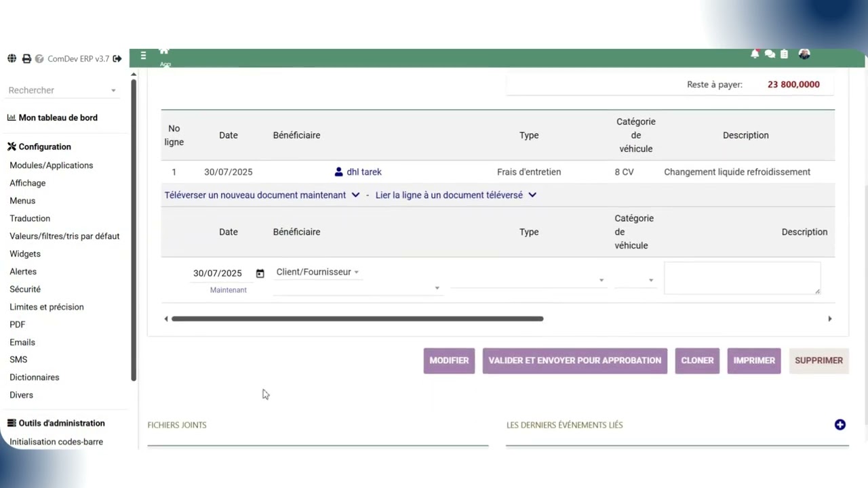
Task: Click the Description text area
Action: (743, 279)
